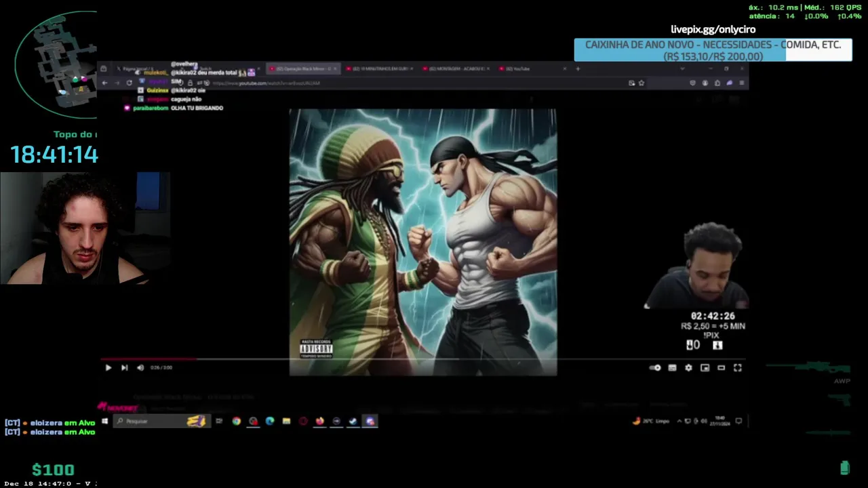Close the Operação Black Mirror tab

[335, 68]
